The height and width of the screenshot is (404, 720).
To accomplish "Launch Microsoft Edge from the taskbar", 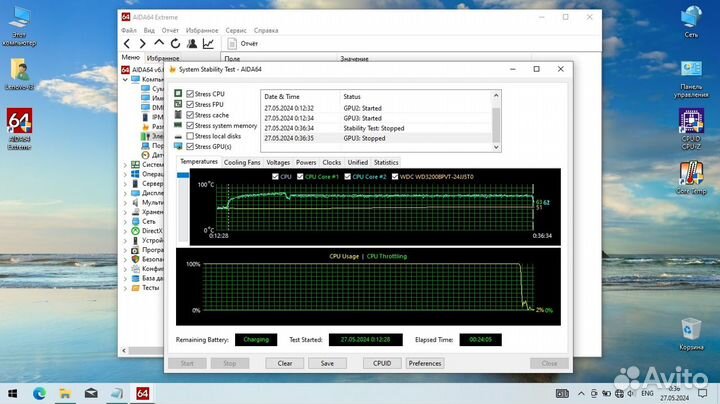I will coord(39,393).
